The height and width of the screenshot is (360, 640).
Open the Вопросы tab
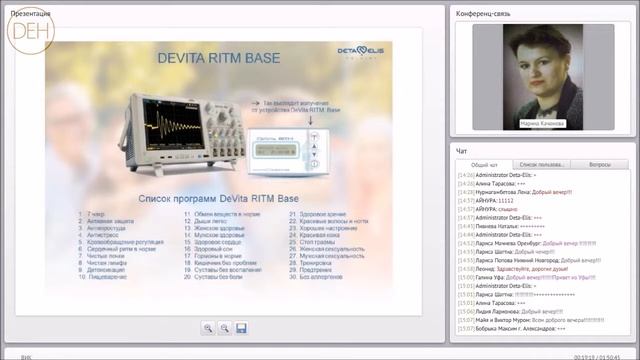tap(600, 164)
